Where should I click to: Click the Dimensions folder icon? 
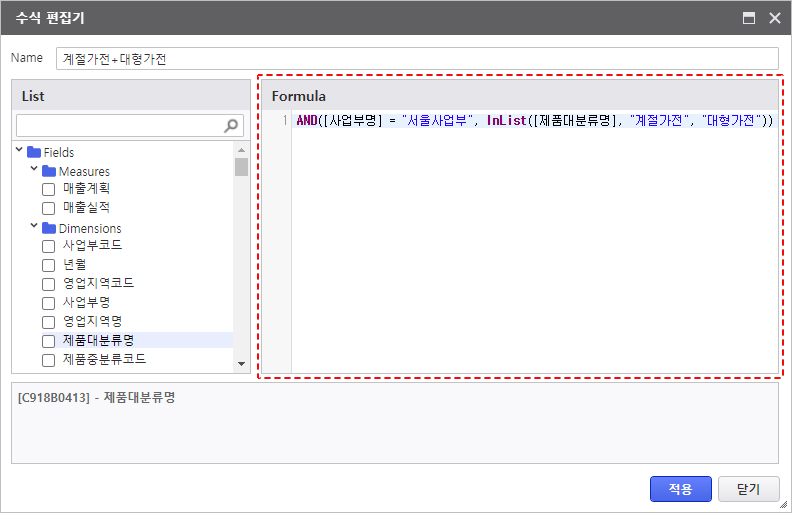(x=49, y=228)
